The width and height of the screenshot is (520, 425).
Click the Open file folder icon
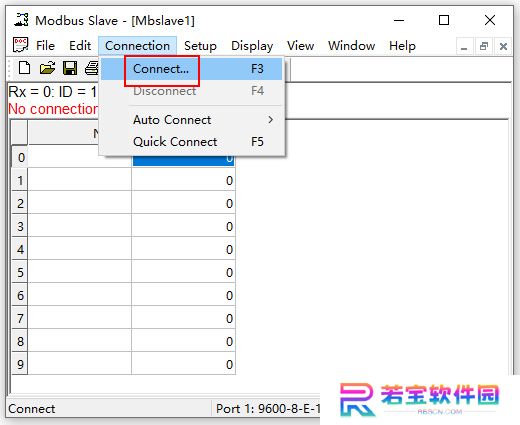(x=47, y=68)
